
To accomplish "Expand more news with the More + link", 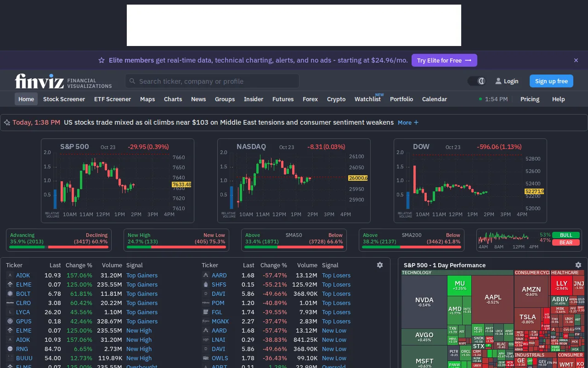I will click(408, 122).
